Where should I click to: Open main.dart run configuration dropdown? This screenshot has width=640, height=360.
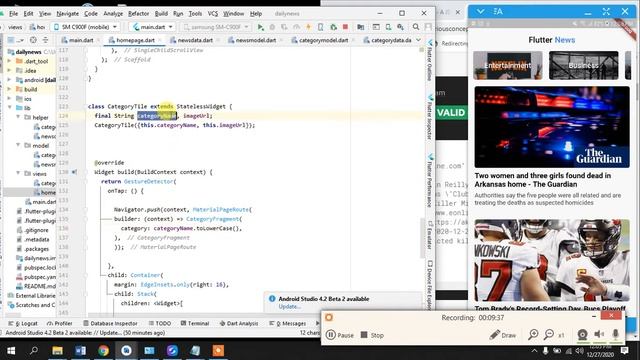tap(152, 27)
